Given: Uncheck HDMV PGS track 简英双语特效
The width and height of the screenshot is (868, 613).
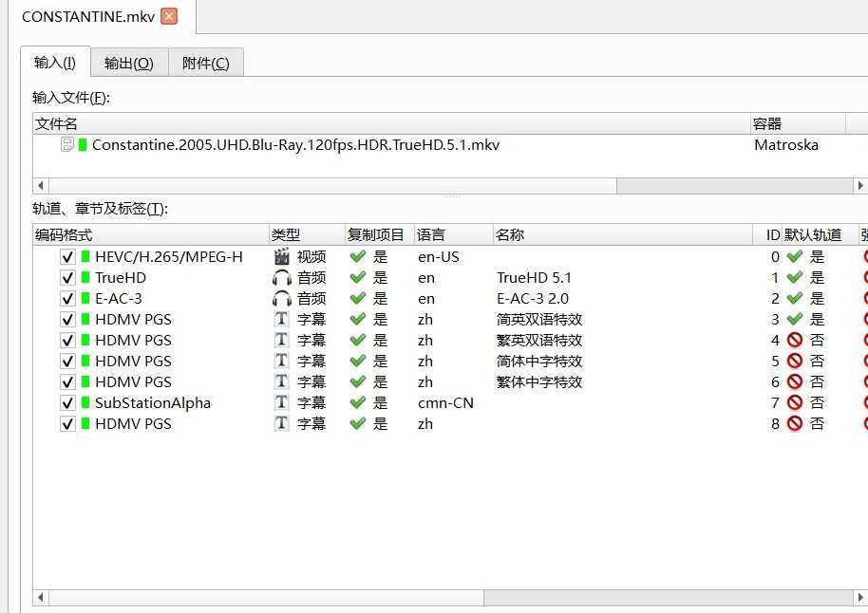Looking at the screenshot, I should pyautogui.click(x=67, y=320).
